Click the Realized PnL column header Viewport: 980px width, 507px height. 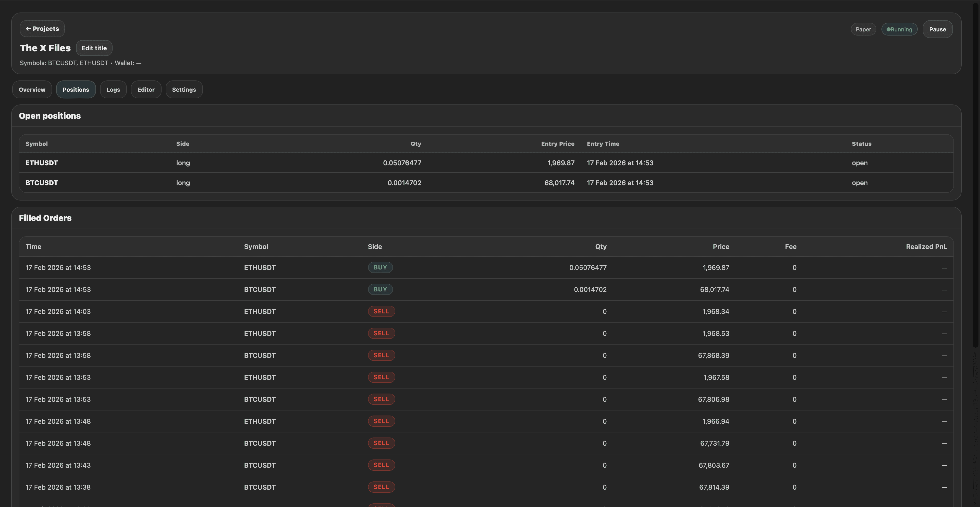(x=926, y=247)
